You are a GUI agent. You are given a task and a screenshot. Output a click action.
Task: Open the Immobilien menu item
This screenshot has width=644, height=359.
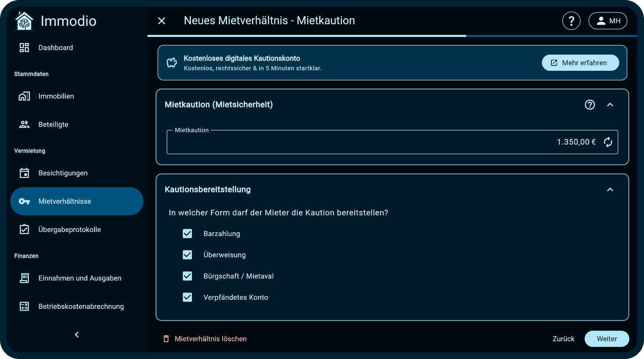(77, 96)
